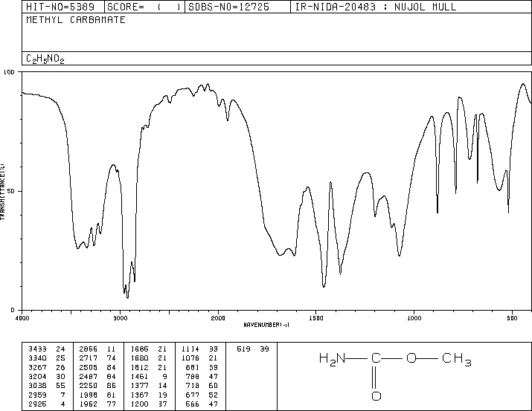Click the SCORE= header field
This screenshot has width=532, height=411.
point(144,7)
